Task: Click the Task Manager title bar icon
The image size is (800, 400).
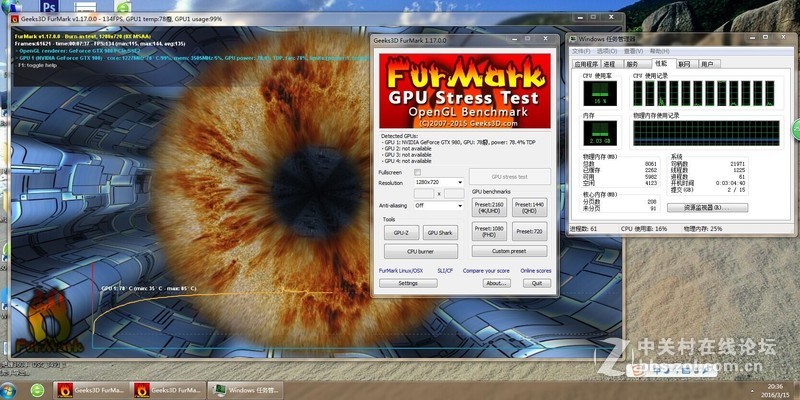Action: tap(573, 39)
